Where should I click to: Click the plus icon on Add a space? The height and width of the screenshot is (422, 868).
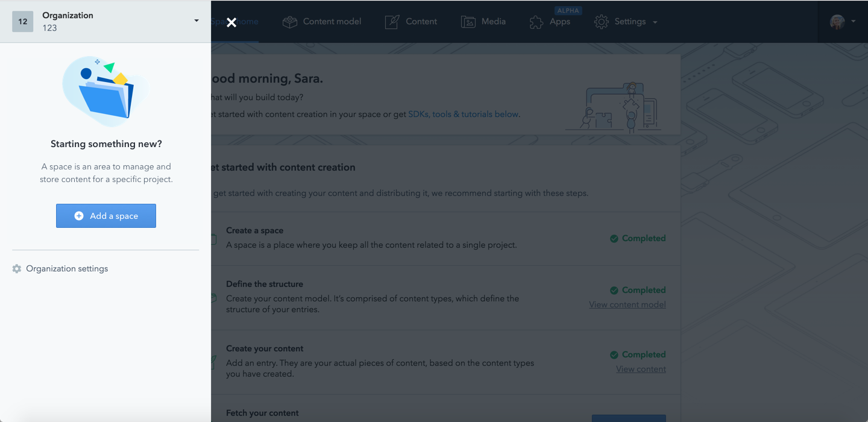[79, 216]
